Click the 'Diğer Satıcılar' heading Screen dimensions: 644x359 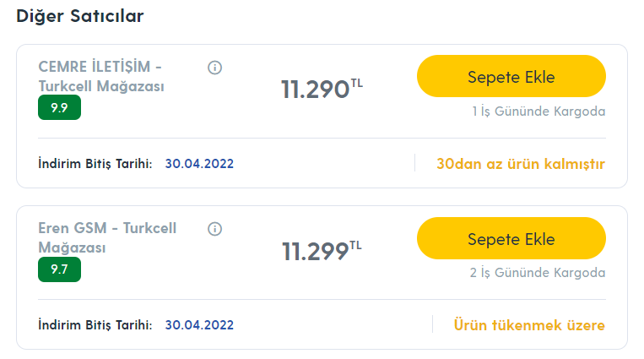80,16
